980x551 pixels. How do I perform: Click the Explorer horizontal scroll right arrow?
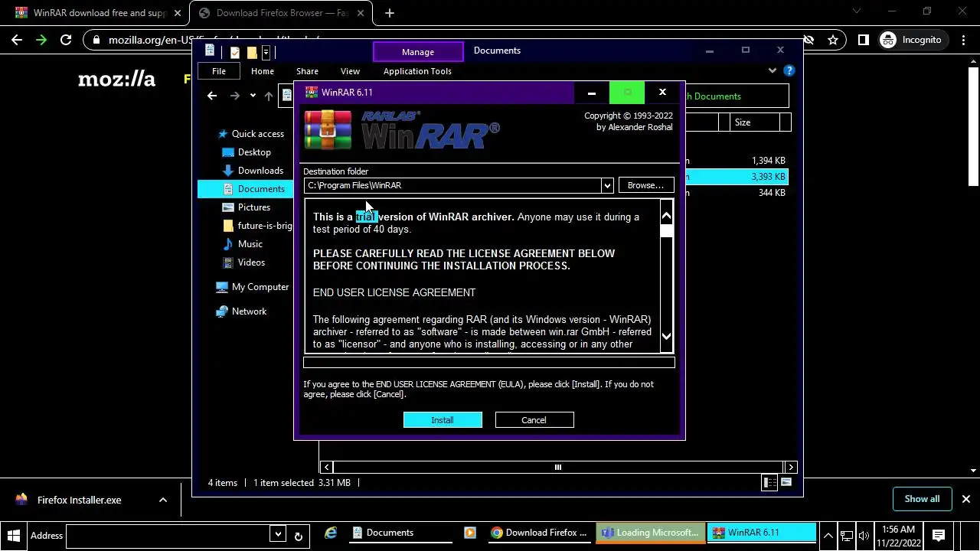pos(791,467)
